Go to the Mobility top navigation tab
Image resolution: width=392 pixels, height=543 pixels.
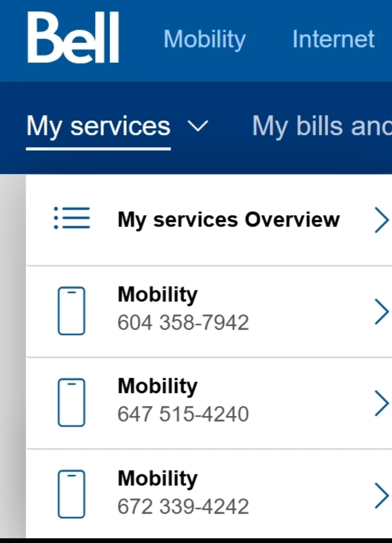pyautogui.click(x=205, y=39)
